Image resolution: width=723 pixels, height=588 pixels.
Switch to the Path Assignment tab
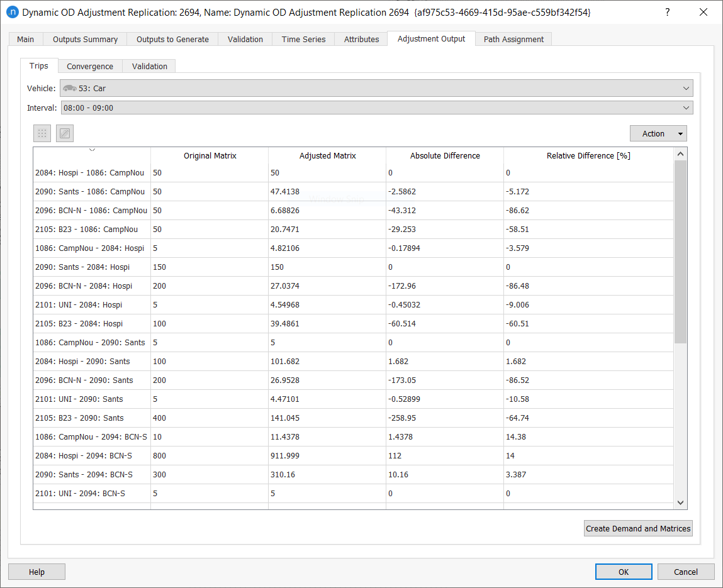tap(513, 39)
